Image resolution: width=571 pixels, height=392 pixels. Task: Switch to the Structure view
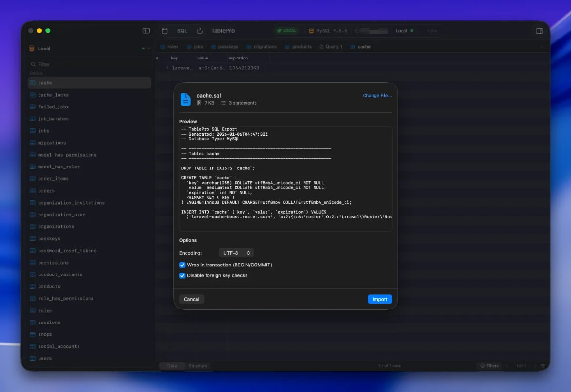pos(198,366)
